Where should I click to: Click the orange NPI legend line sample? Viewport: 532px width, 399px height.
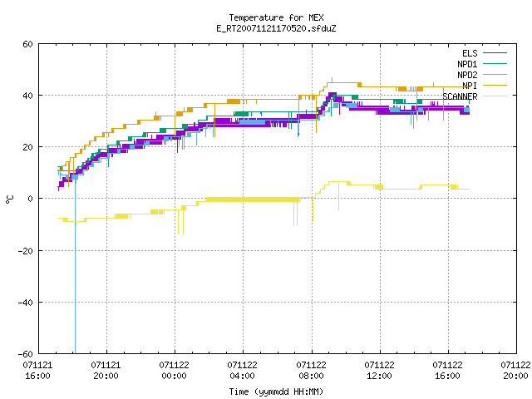(495, 86)
